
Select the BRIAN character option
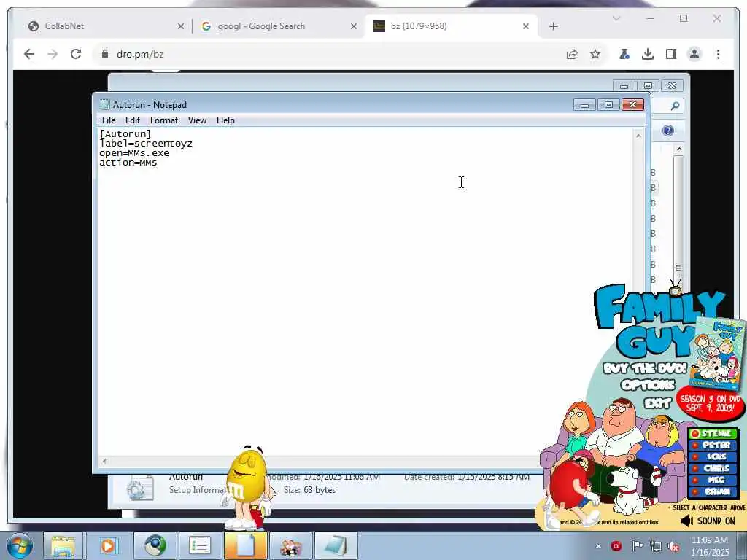point(713,492)
